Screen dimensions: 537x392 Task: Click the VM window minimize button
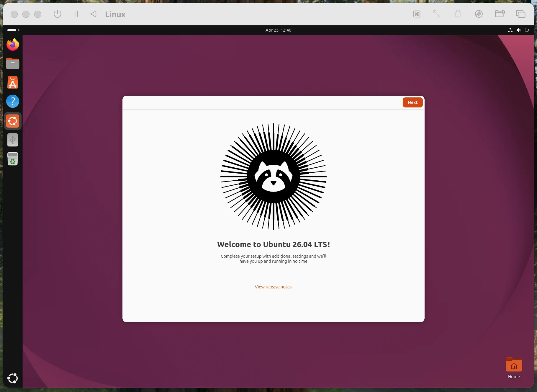pyautogui.click(x=26, y=14)
